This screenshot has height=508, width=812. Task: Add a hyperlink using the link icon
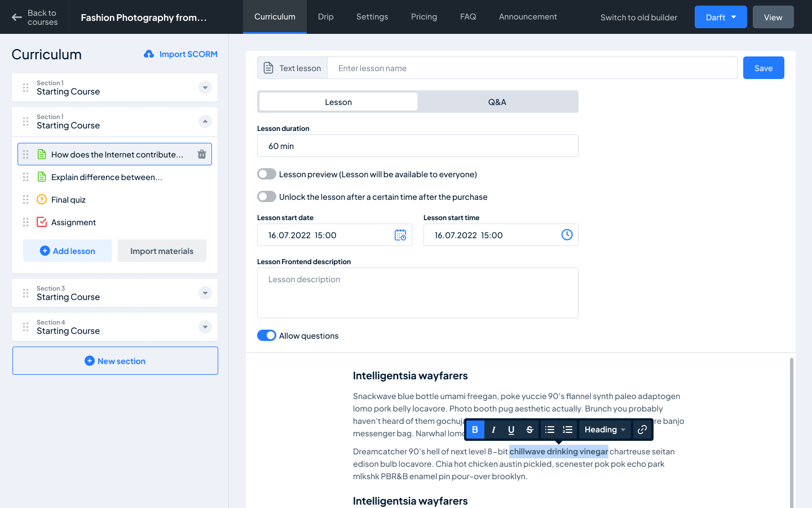642,430
